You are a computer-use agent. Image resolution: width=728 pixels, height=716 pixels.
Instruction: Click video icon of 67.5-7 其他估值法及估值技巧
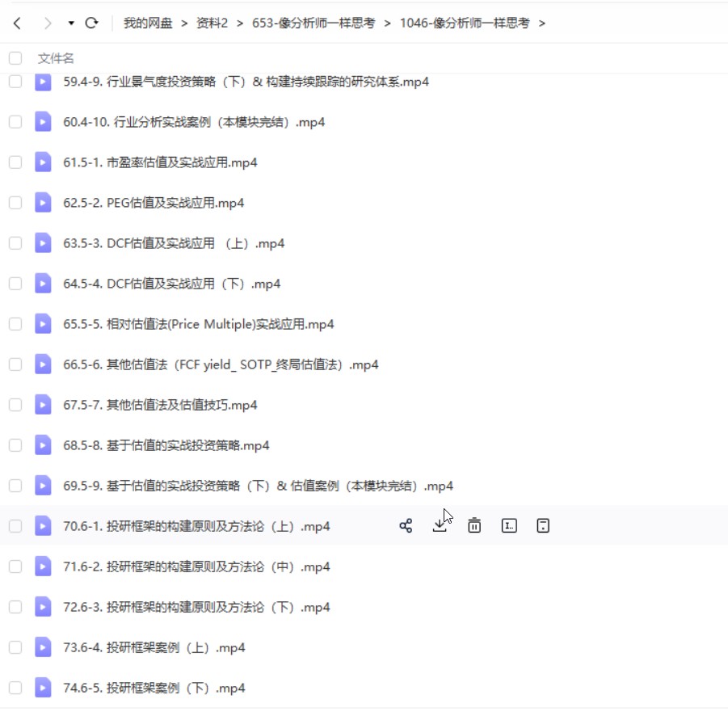pos(43,404)
